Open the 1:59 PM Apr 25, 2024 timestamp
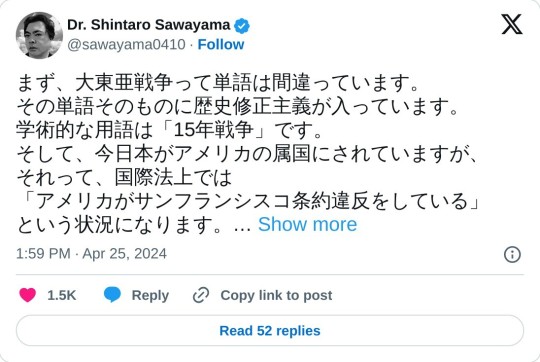 pyautogui.click(x=91, y=254)
